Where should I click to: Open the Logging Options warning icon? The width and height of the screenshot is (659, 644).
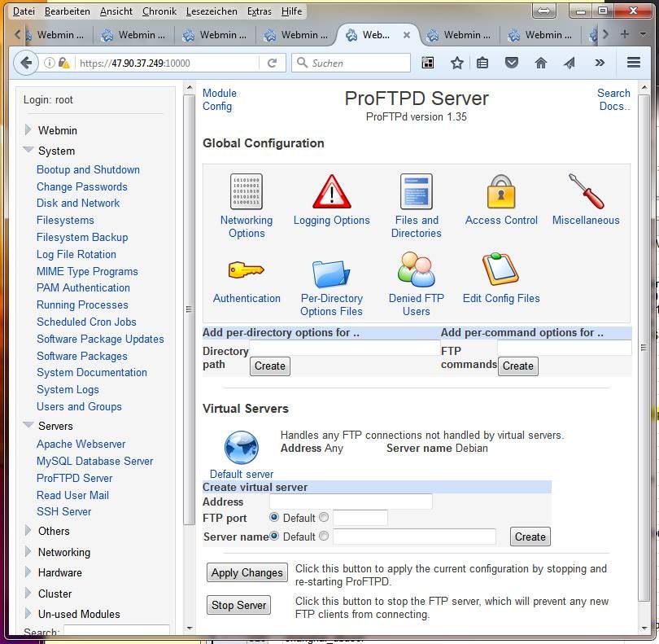pos(332,192)
